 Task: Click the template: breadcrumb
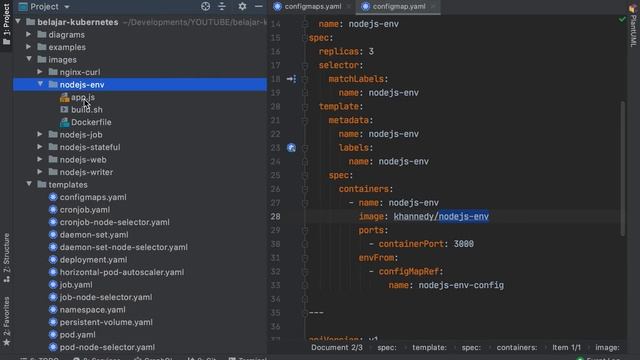(429, 348)
